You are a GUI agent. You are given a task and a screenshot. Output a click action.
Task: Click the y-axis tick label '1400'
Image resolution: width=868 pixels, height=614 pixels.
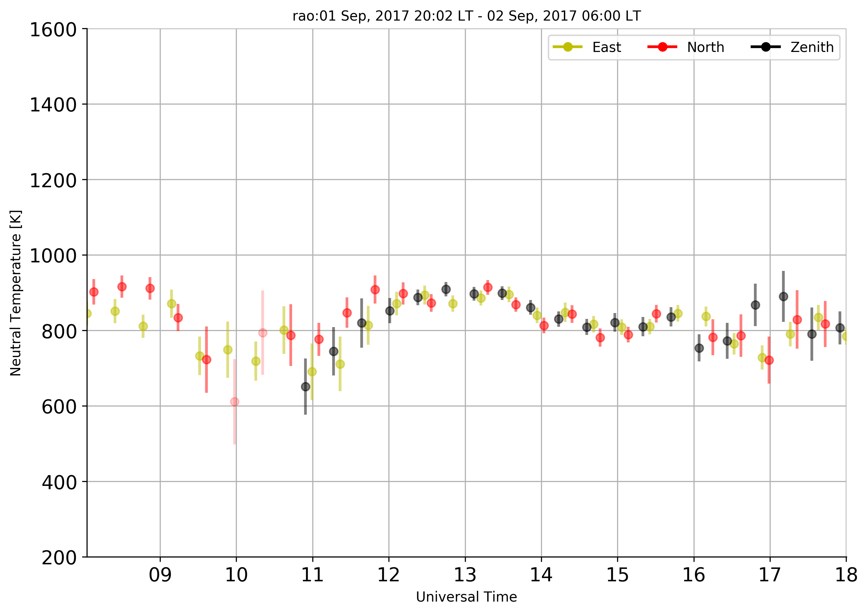click(53, 105)
